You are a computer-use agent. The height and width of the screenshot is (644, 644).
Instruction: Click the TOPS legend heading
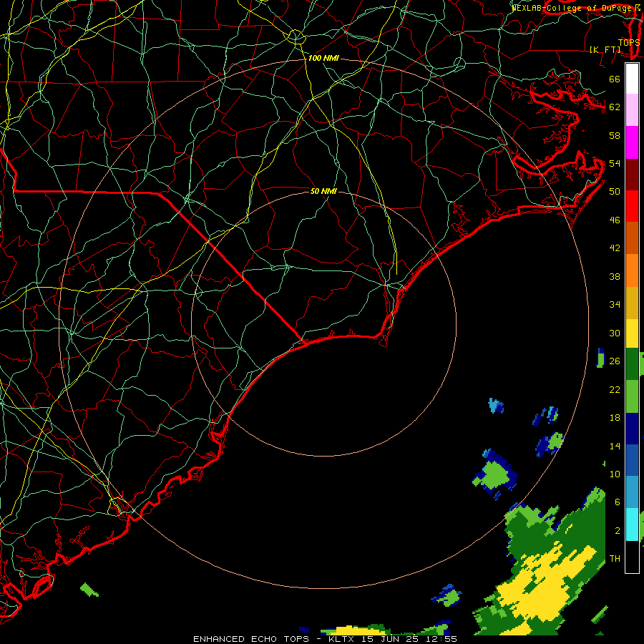(629, 42)
